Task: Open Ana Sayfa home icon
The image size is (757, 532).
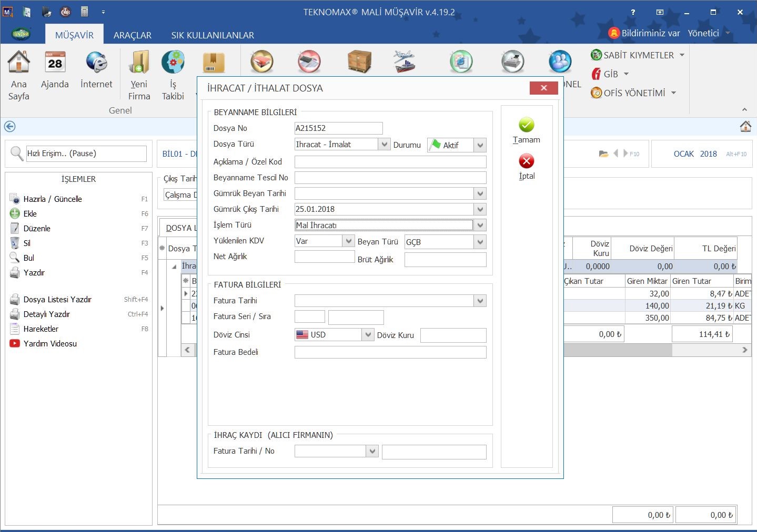Action: coord(18,63)
